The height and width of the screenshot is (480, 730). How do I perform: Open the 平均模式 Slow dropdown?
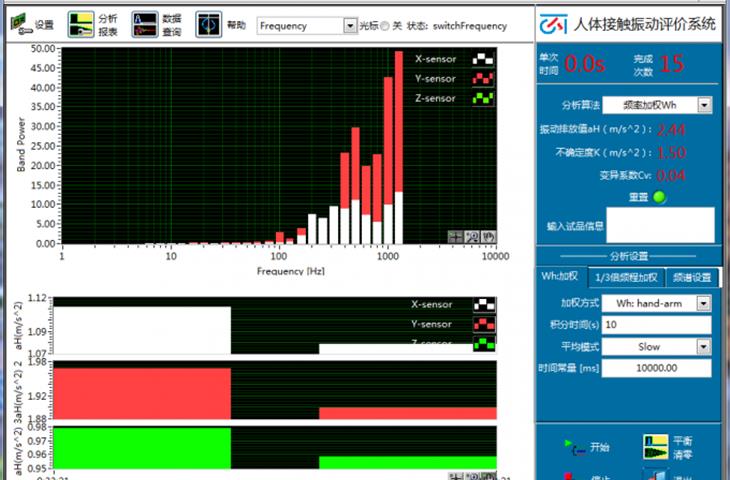[x=703, y=347]
